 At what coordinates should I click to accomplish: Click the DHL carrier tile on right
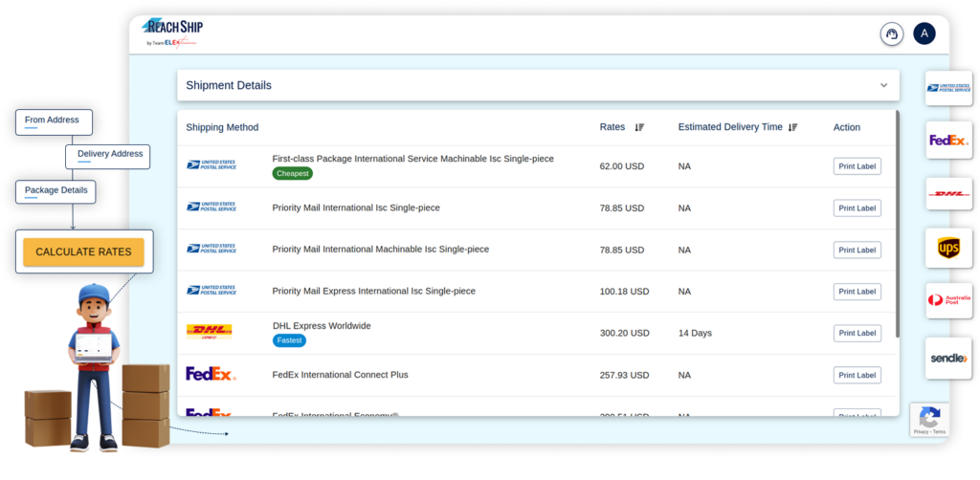[948, 193]
